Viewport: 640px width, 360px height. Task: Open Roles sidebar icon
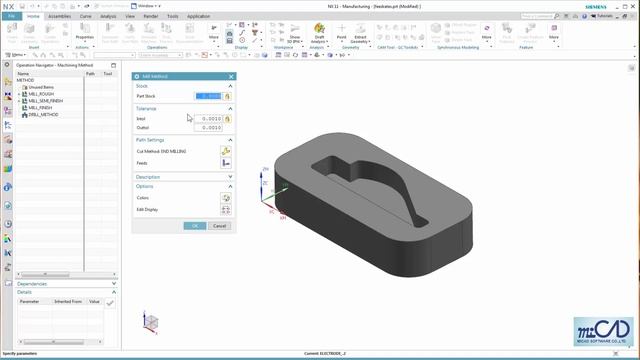[8, 268]
